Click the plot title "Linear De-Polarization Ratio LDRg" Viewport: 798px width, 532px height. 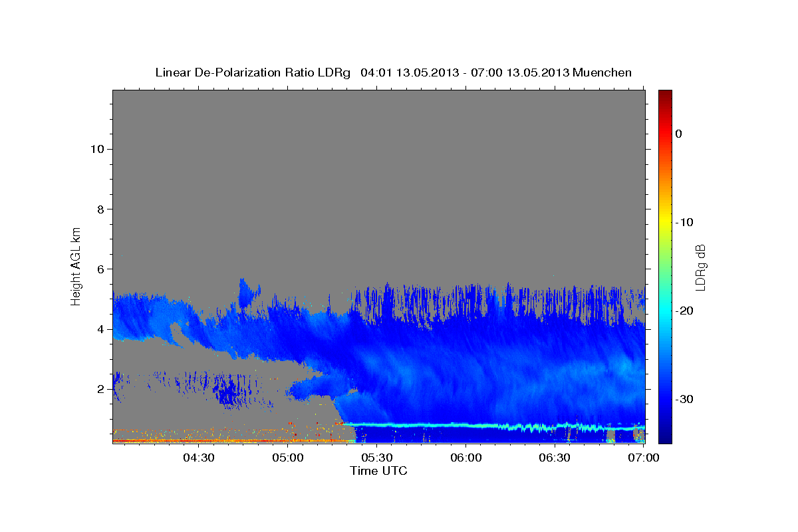(252, 72)
